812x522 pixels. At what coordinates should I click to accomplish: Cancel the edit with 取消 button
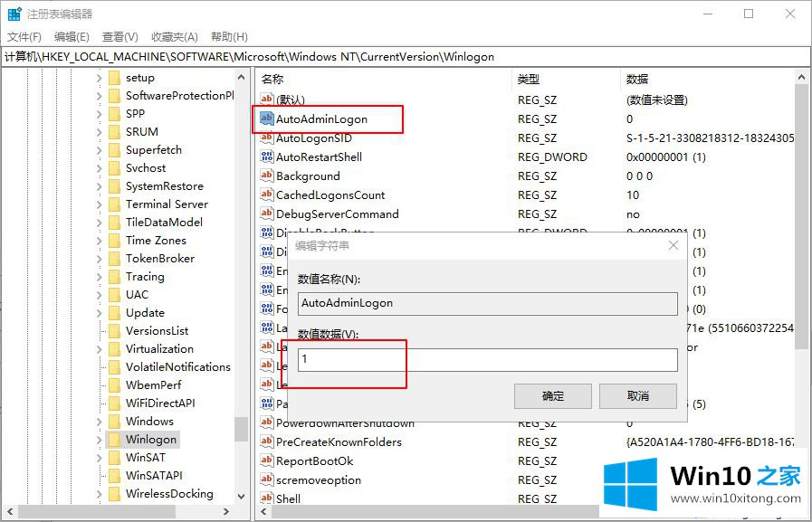pyautogui.click(x=638, y=396)
